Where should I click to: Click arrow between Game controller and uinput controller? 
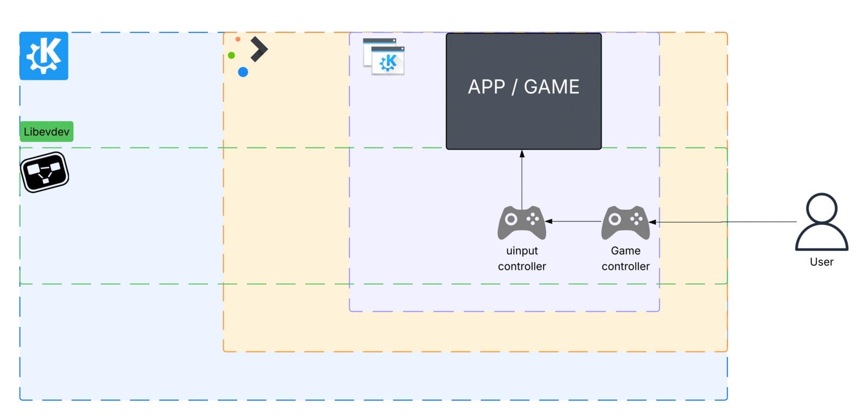(575, 221)
